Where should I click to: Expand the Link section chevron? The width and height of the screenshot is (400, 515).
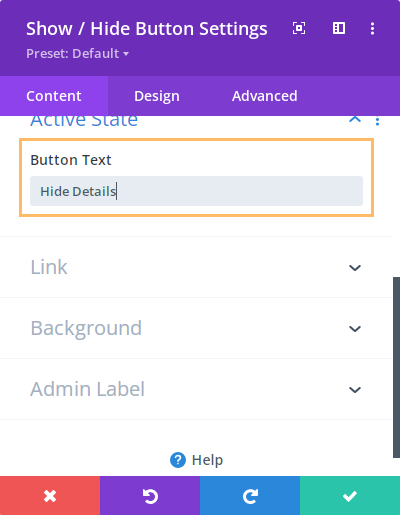pyautogui.click(x=355, y=268)
